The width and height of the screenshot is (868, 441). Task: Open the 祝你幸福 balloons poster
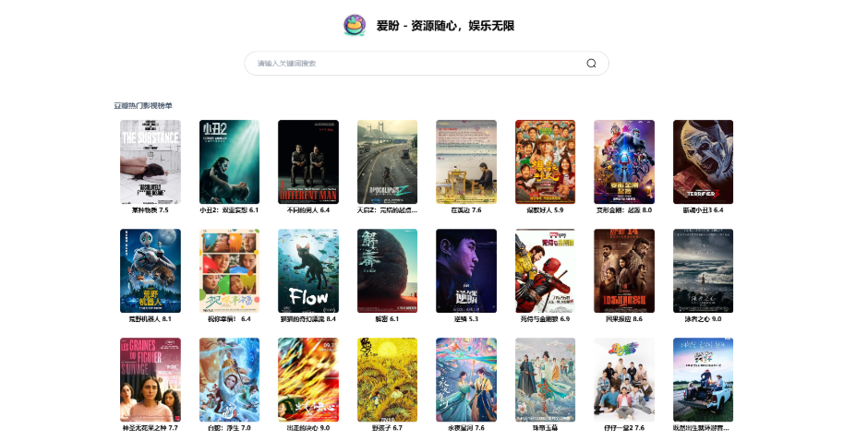(229, 271)
